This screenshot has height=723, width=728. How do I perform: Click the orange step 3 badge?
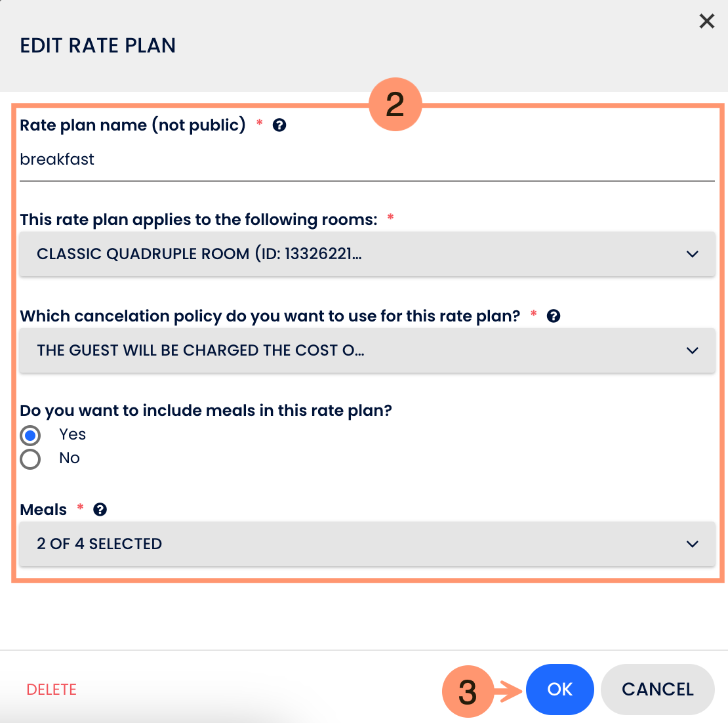(467, 692)
